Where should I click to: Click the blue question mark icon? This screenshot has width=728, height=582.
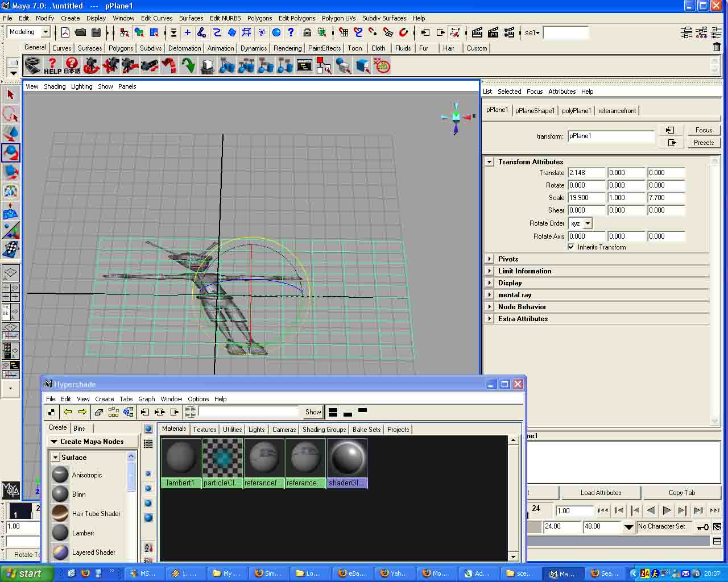pos(291,32)
